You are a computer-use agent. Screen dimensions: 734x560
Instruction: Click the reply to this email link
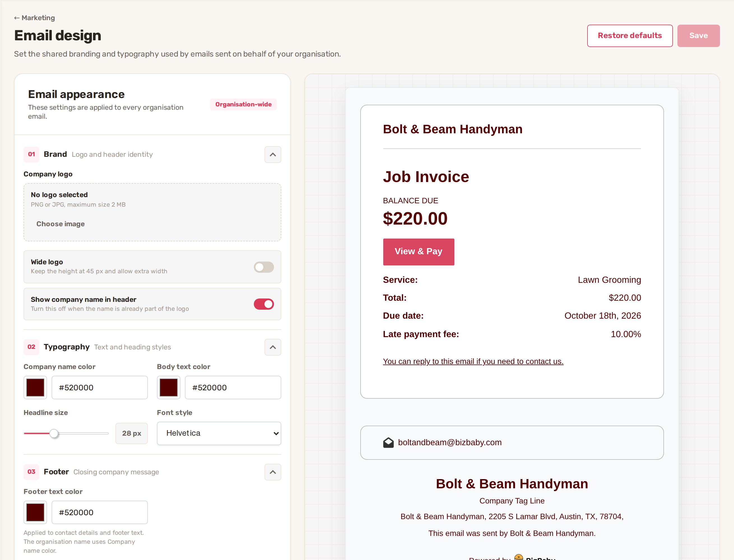tap(473, 361)
